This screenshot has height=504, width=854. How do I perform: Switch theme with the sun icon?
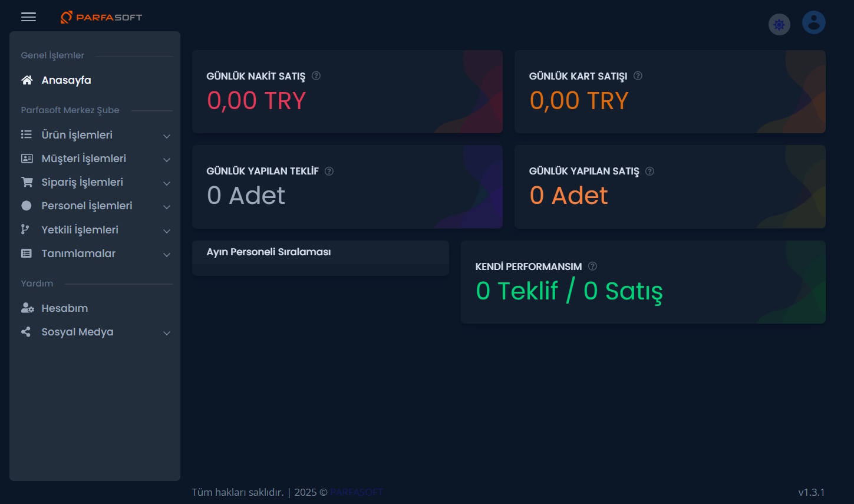(779, 25)
